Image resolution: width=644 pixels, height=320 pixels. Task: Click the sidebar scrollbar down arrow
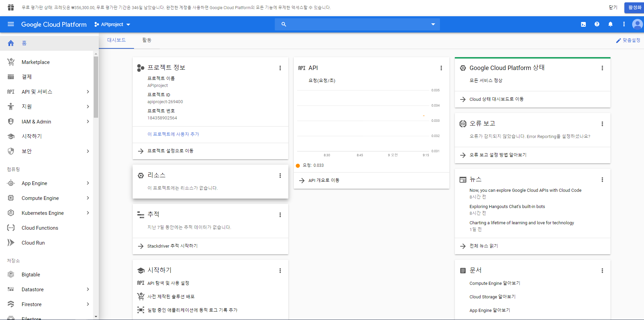coord(96,317)
